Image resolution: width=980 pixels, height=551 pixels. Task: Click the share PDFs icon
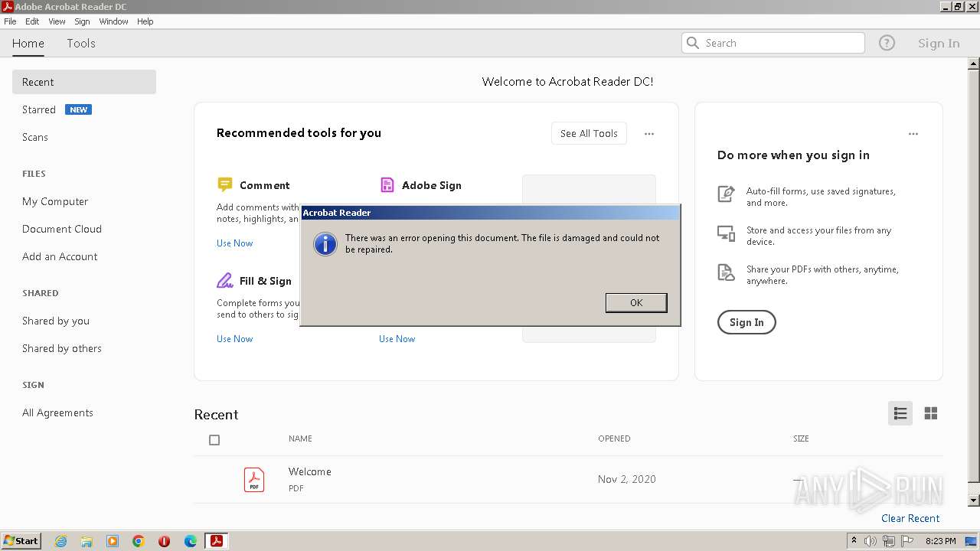[726, 272]
